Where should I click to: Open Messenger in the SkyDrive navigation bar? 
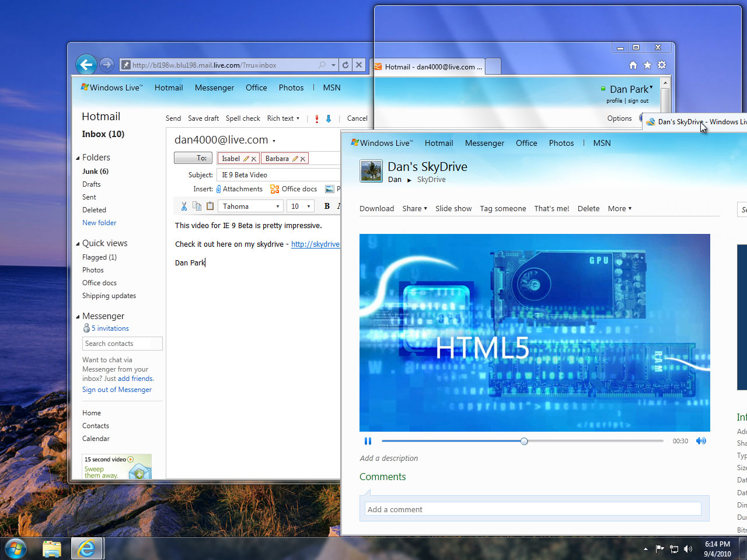484,143
